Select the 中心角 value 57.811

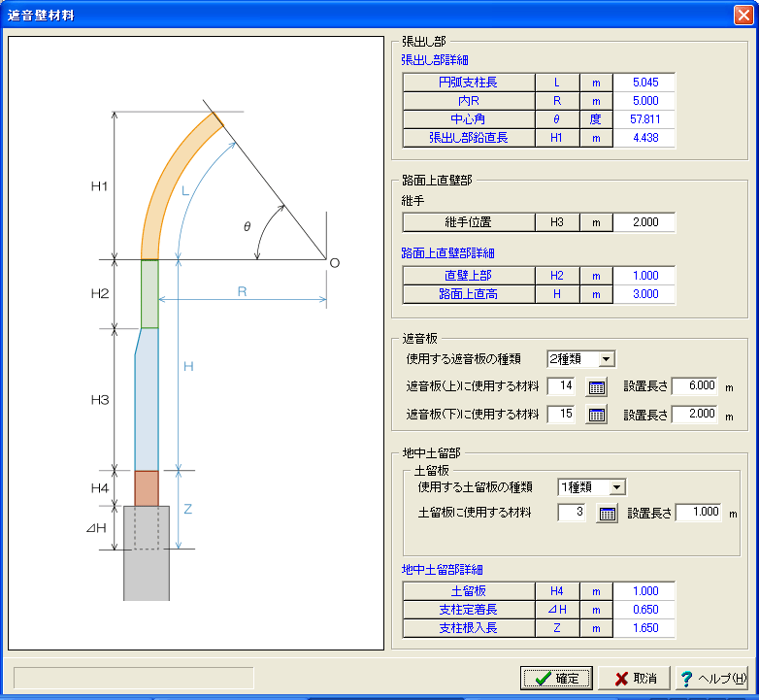point(644,119)
